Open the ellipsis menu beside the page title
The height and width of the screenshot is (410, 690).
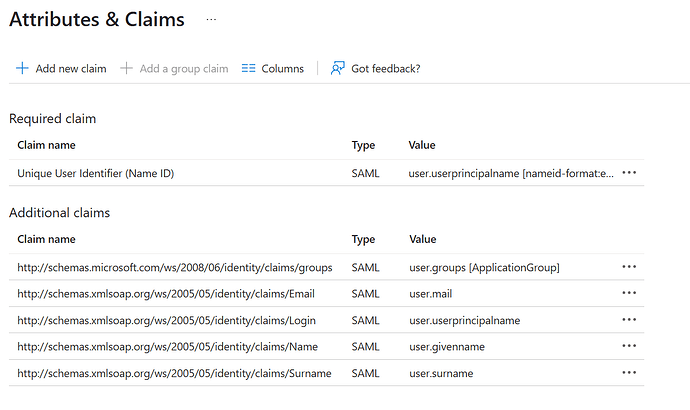209,19
